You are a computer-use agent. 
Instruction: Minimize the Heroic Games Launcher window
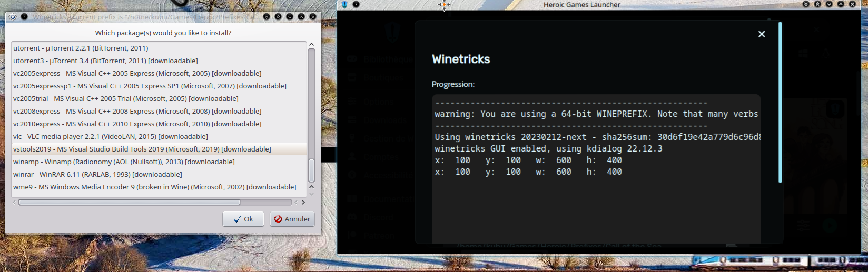(x=829, y=4)
